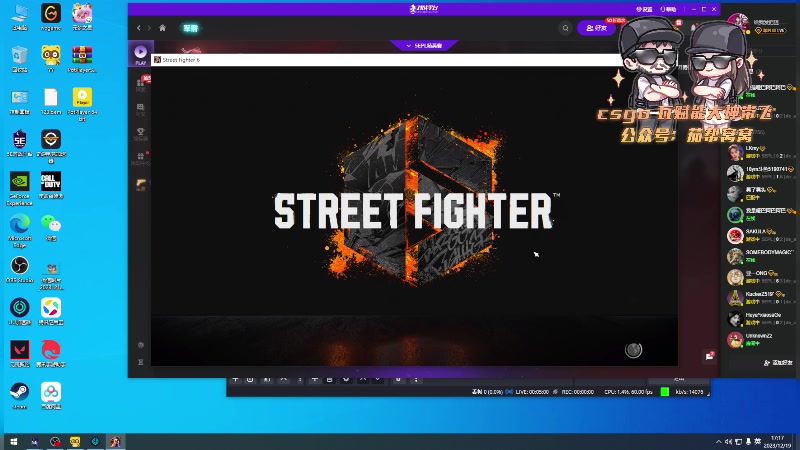This screenshot has height=450, width=800.
Task: Click the Street Fighter 6 window title
Action: pos(181,60)
